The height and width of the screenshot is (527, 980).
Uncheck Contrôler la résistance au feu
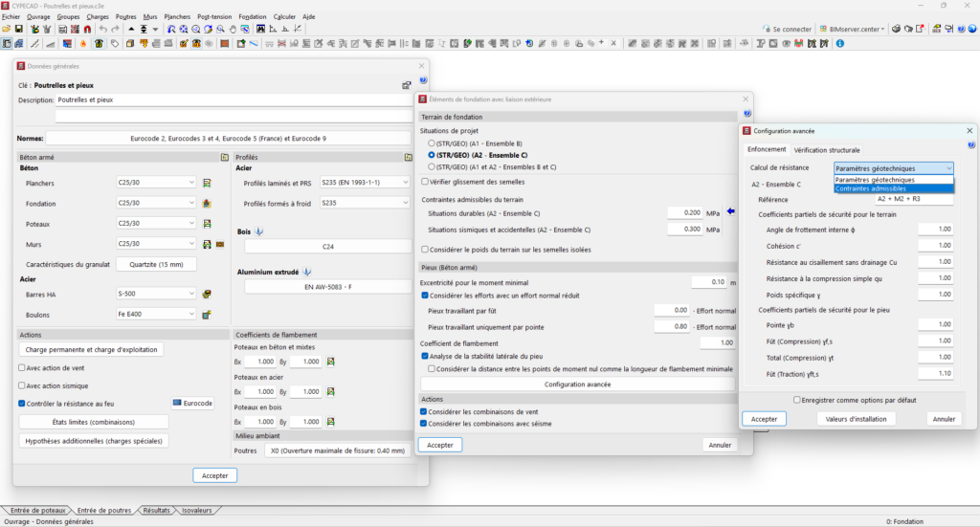tap(22, 404)
